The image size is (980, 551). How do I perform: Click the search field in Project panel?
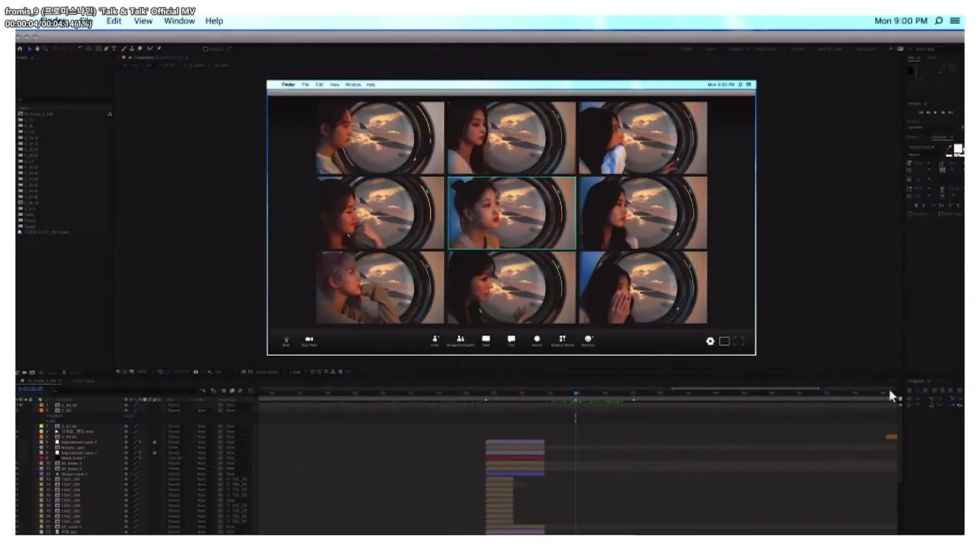[65, 99]
